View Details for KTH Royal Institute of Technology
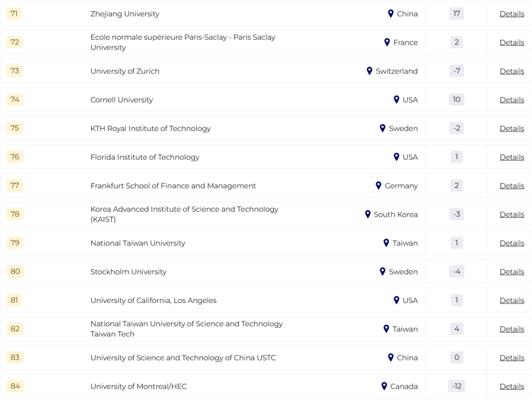Screen dimensions: 532x400 pos(512,129)
